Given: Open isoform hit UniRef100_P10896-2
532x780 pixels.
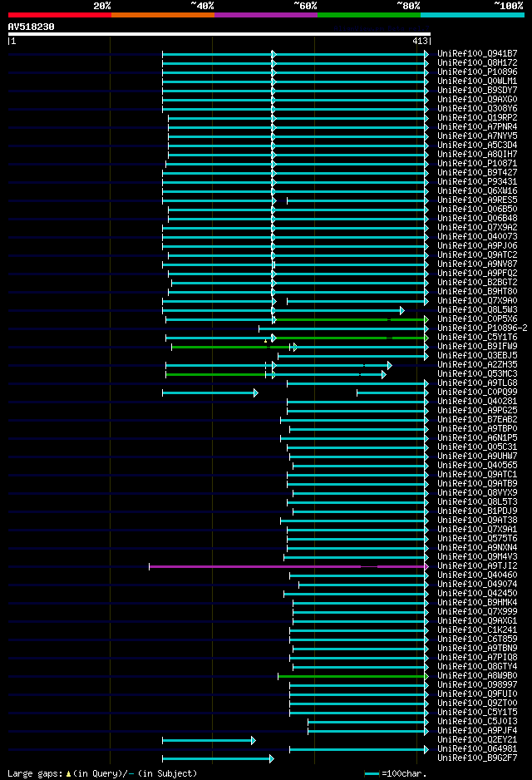Looking at the screenshot, I should [482, 328].
